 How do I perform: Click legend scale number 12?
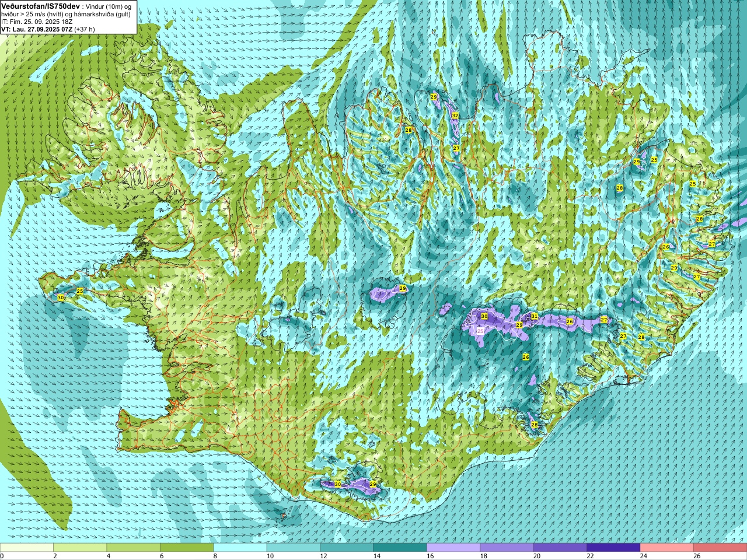(x=323, y=556)
